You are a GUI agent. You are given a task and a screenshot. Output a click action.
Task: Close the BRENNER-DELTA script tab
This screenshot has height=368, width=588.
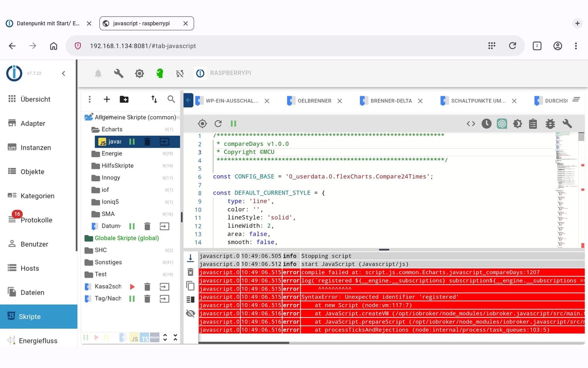tap(420, 101)
